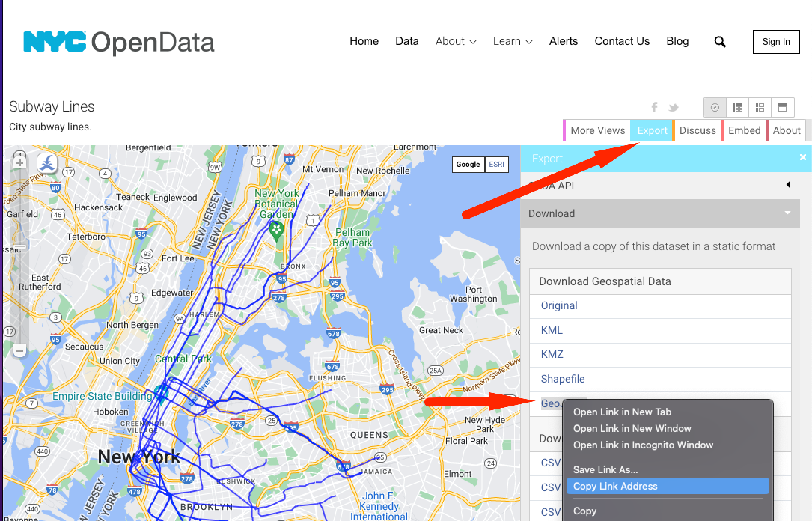
Task: Open the Alerts page
Action: click(564, 41)
